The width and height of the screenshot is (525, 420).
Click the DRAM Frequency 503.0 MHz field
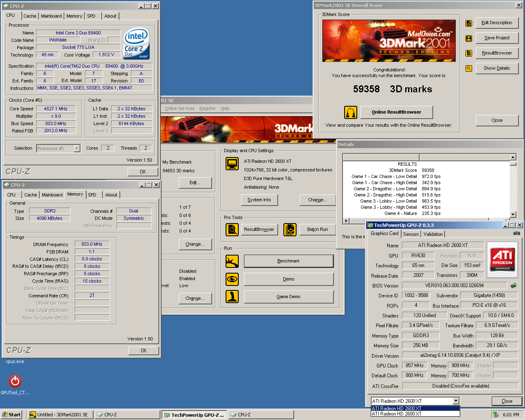tap(92, 244)
